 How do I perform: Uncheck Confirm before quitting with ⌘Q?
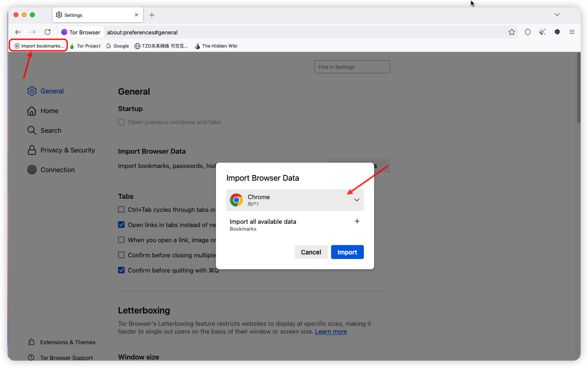[121, 270]
